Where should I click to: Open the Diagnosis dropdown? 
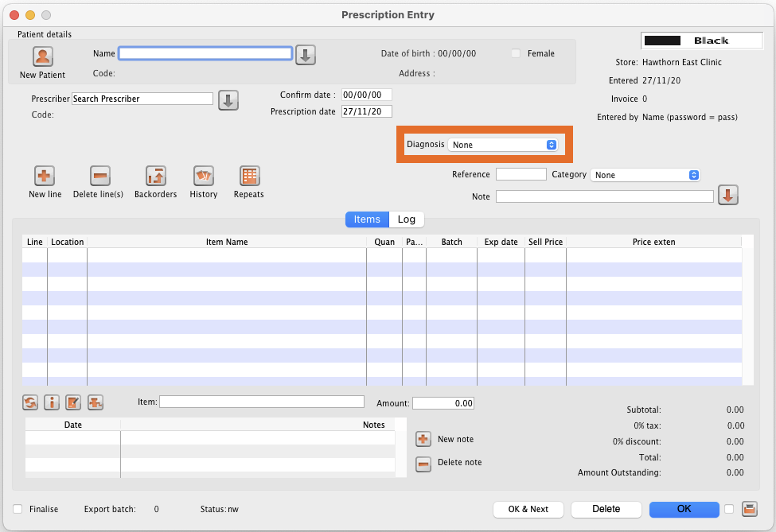(x=503, y=145)
